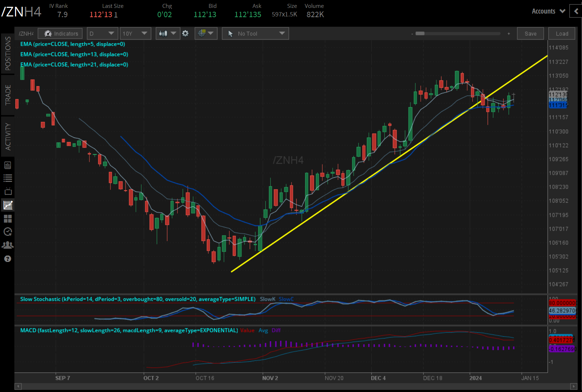Viewport: 582px width, 392px height.
Task: Open the watchlist list icon
Action: pos(8,178)
